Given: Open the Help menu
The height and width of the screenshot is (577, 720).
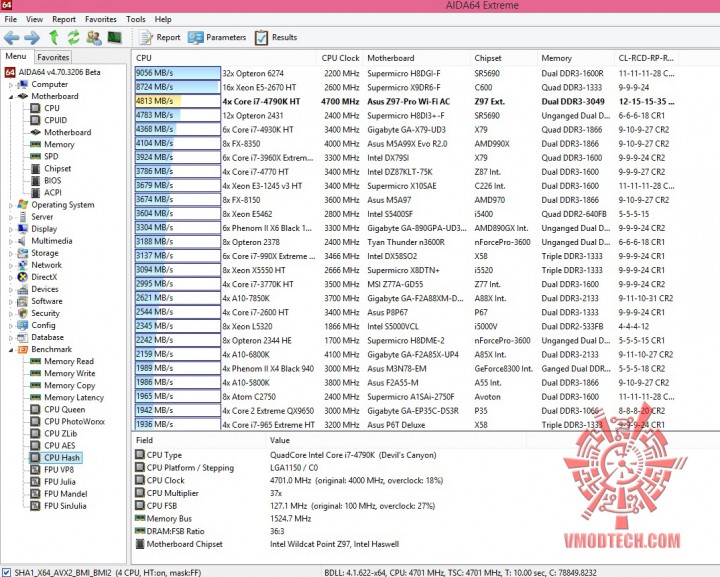Looking at the screenshot, I should click(x=163, y=19).
